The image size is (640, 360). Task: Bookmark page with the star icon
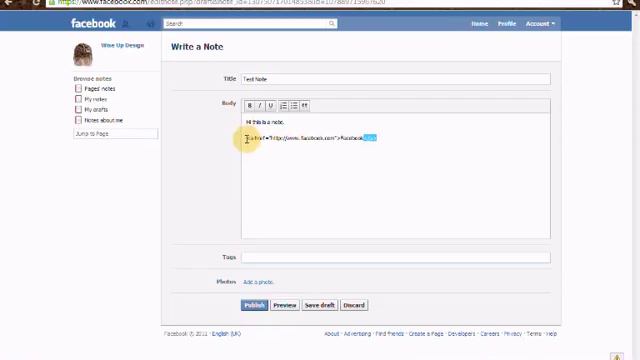pos(616,2)
